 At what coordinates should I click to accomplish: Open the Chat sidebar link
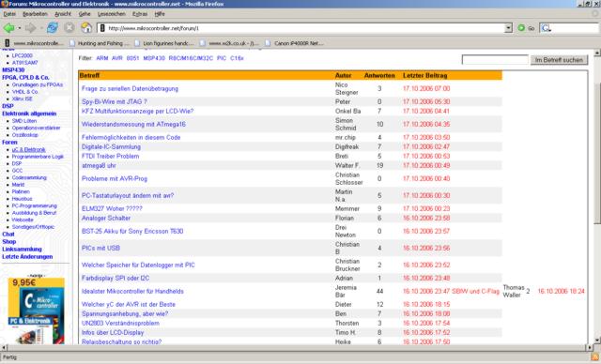8,235
